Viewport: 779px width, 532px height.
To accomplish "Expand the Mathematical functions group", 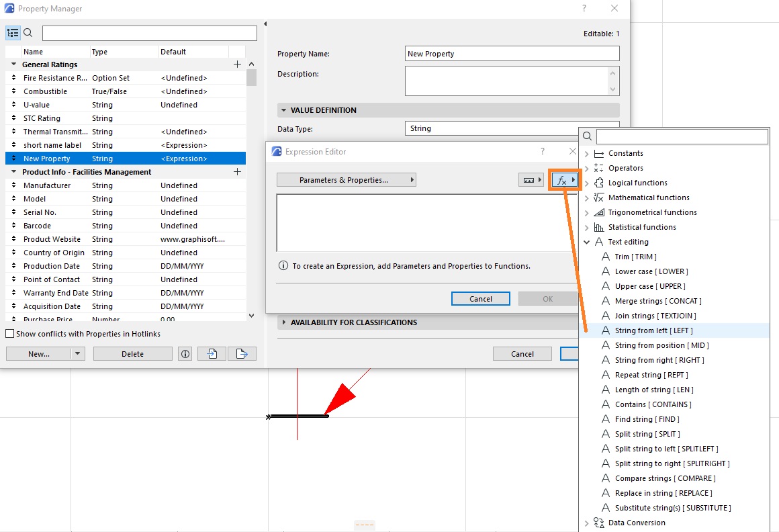I will [x=586, y=197].
